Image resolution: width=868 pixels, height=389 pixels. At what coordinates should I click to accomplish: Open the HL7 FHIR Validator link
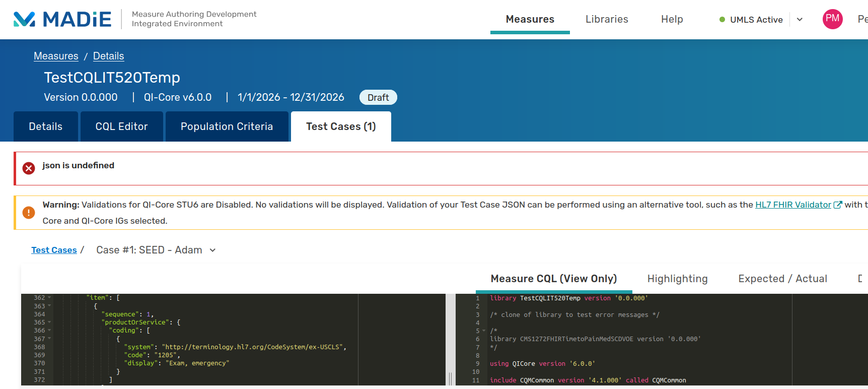(x=793, y=205)
